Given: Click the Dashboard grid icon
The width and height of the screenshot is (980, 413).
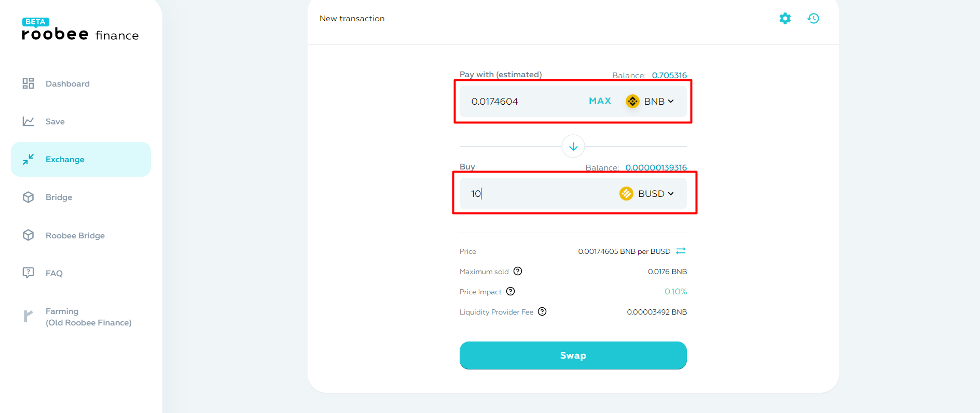Looking at the screenshot, I should point(28,83).
